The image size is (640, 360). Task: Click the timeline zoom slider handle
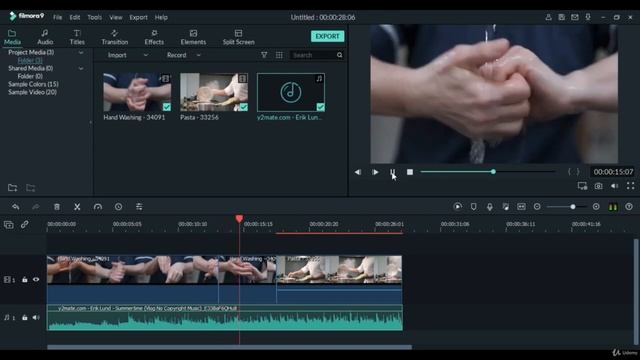point(573,207)
